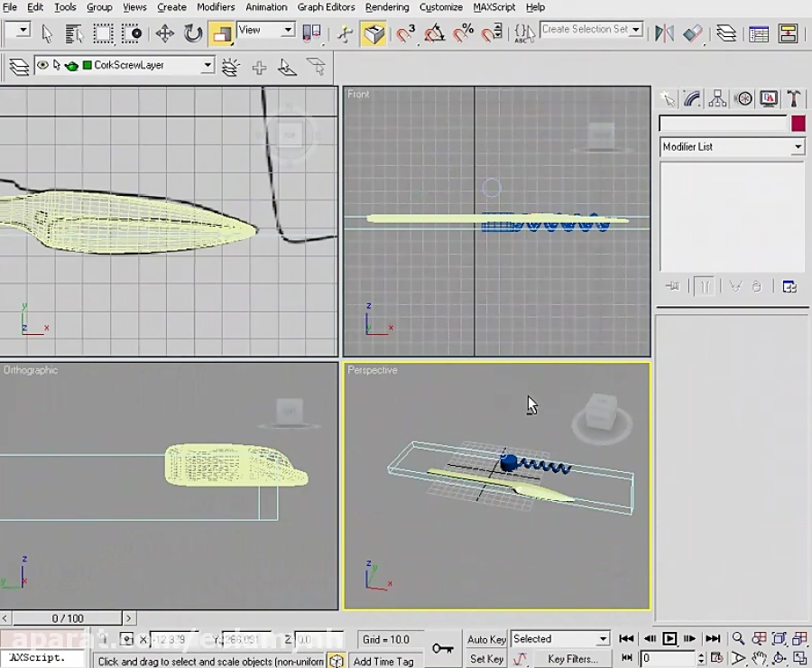Open the Select by Name tool
Viewport: 812px width, 668px height.
pos(75,34)
